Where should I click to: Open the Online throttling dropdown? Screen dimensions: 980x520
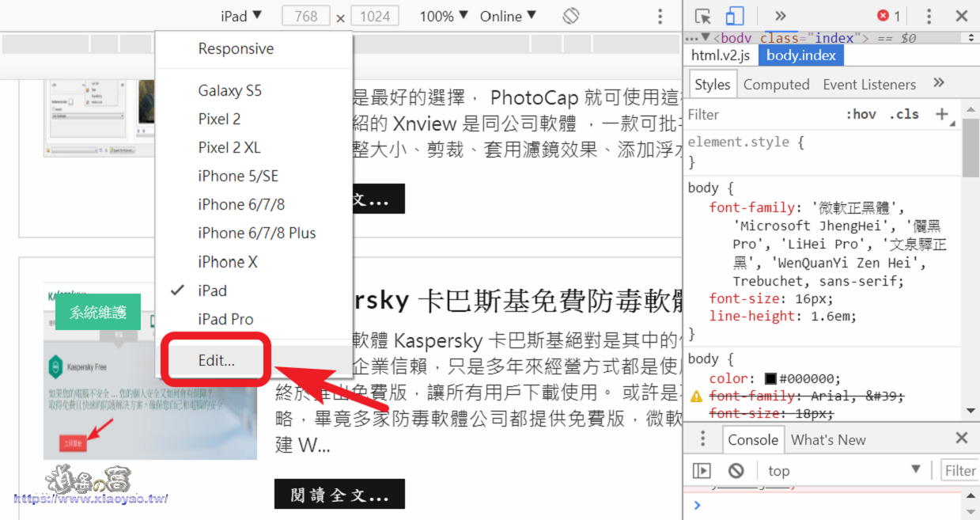[x=508, y=16]
